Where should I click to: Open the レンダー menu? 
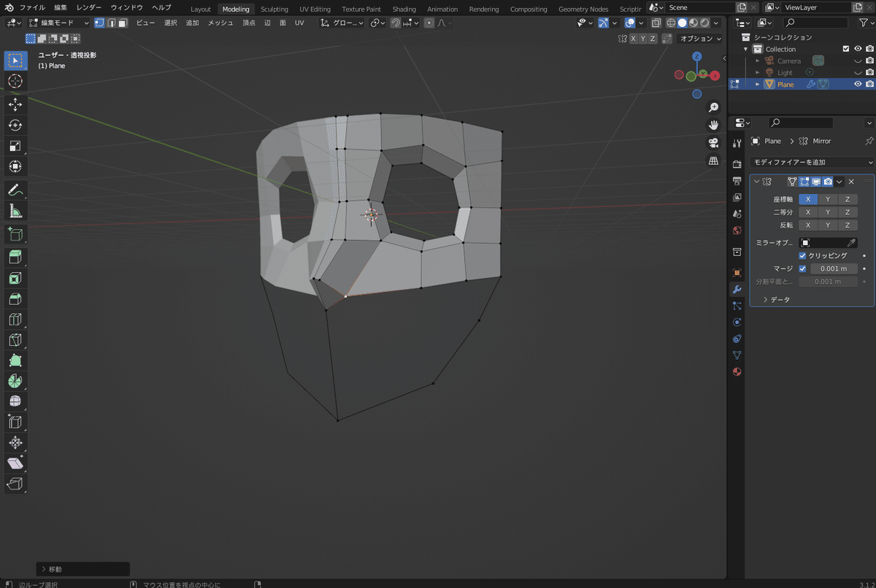pos(89,7)
